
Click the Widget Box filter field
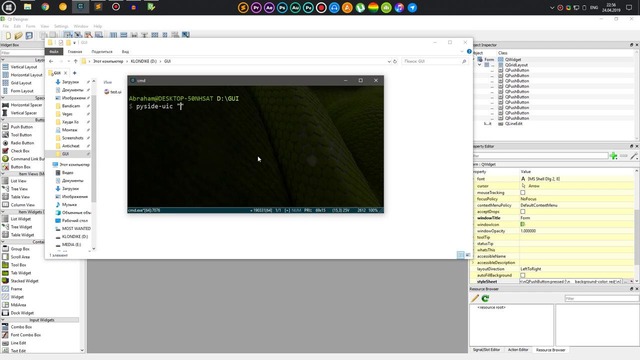coord(22,53)
